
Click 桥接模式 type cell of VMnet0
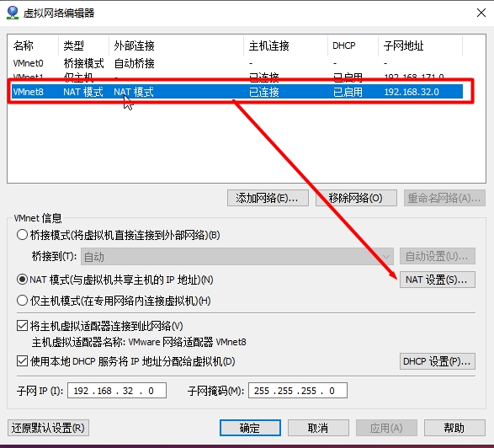83,63
